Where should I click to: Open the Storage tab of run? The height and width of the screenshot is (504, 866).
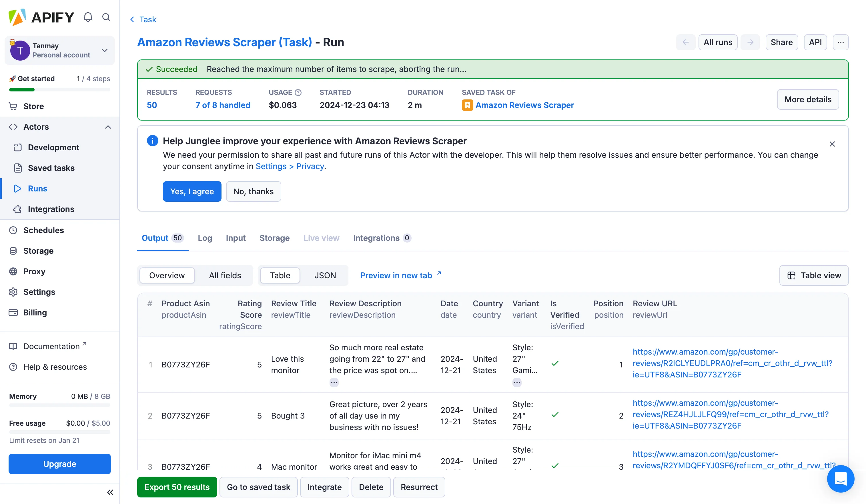[x=274, y=238]
